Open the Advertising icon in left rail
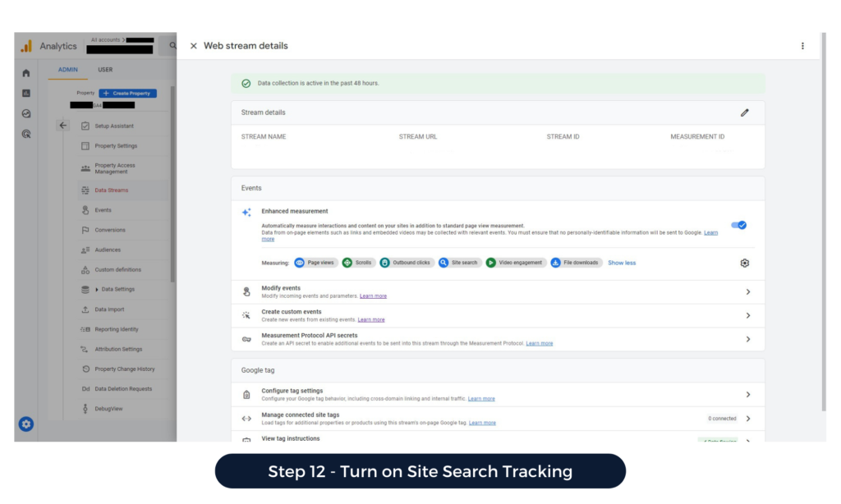This screenshot has width=841, height=504. pos(26,134)
